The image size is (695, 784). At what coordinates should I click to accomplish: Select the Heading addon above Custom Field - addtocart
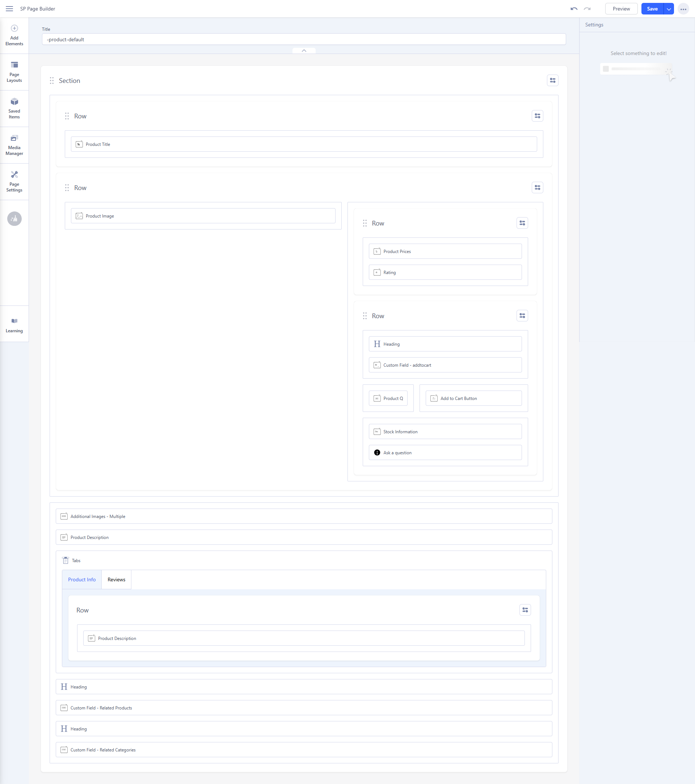pyautogui.click(x=445, y=344)
